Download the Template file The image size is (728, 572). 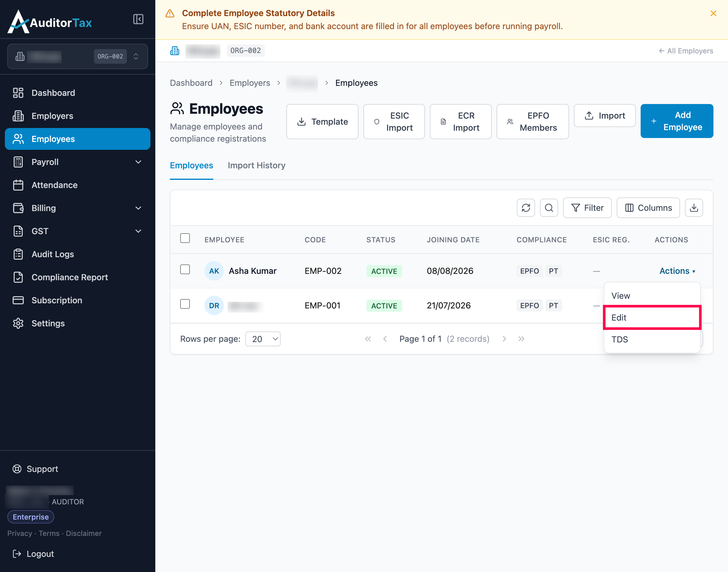322,122
